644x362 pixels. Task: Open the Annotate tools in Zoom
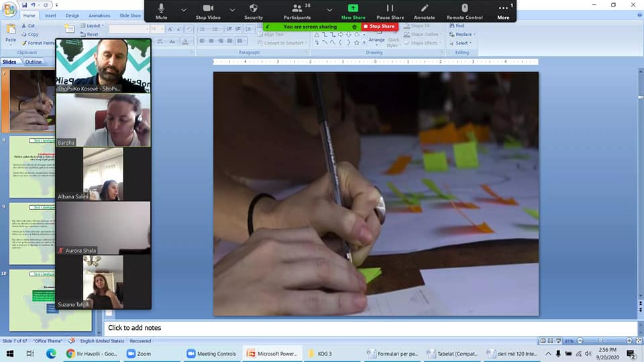[x=424, y=11]
